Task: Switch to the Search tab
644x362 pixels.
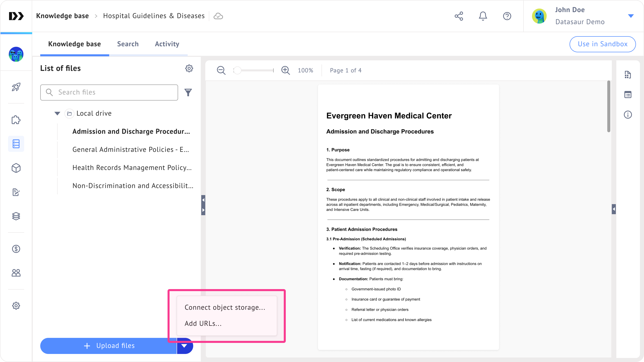Action: point(128,44)
